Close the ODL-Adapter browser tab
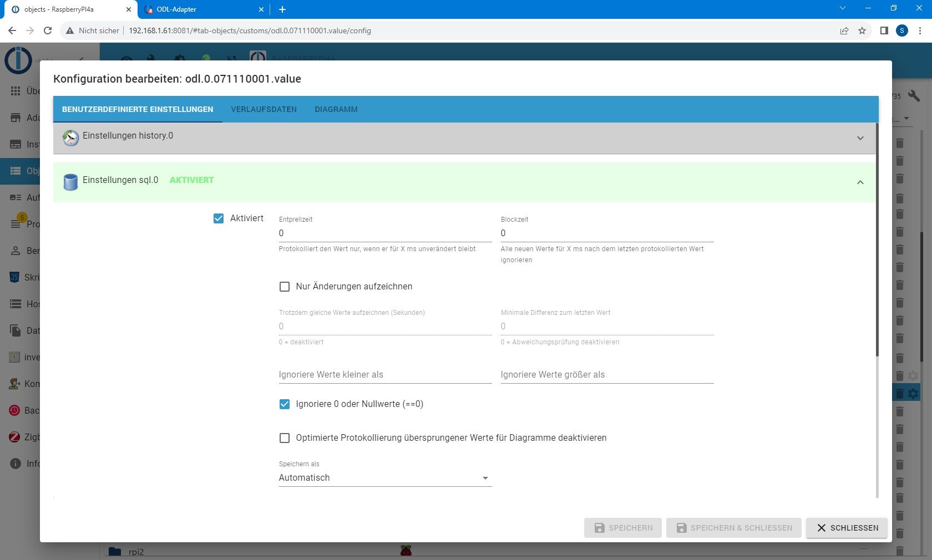The width and height of the screenshot is (932, 560). click(261, 9)
